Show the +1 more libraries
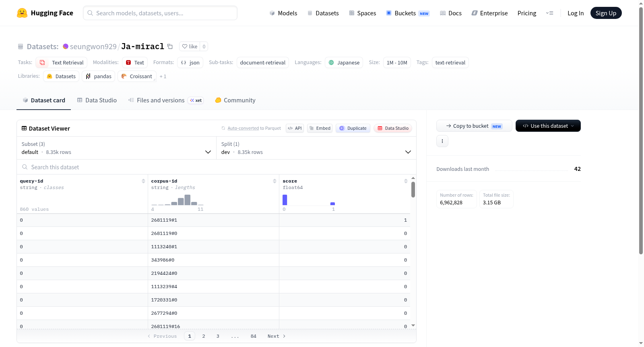The width and height of the screenshot is (644, 347). tap(163, 76)
